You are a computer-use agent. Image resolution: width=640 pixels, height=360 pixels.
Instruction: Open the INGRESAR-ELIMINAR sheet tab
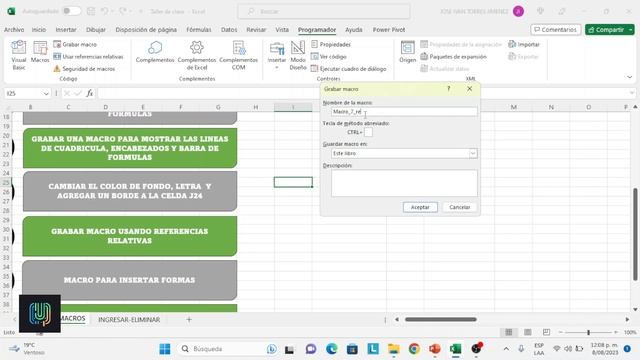click(129, 320)
